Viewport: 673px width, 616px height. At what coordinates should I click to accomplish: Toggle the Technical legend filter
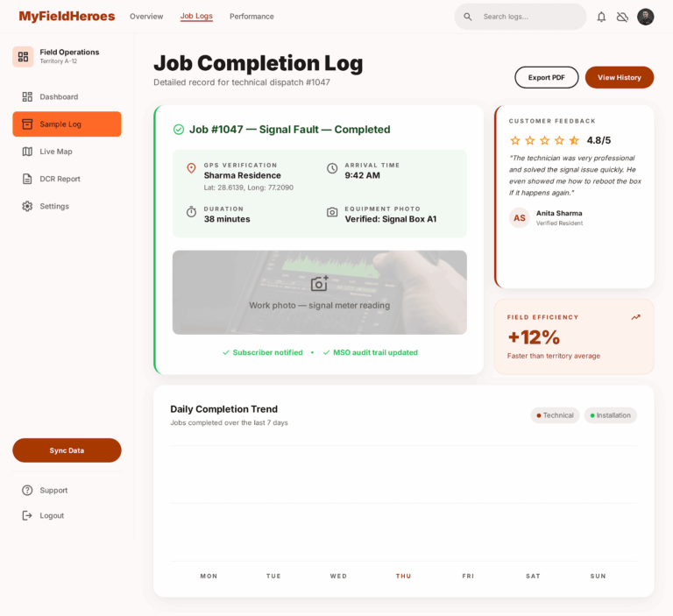[x=555, y=415]
